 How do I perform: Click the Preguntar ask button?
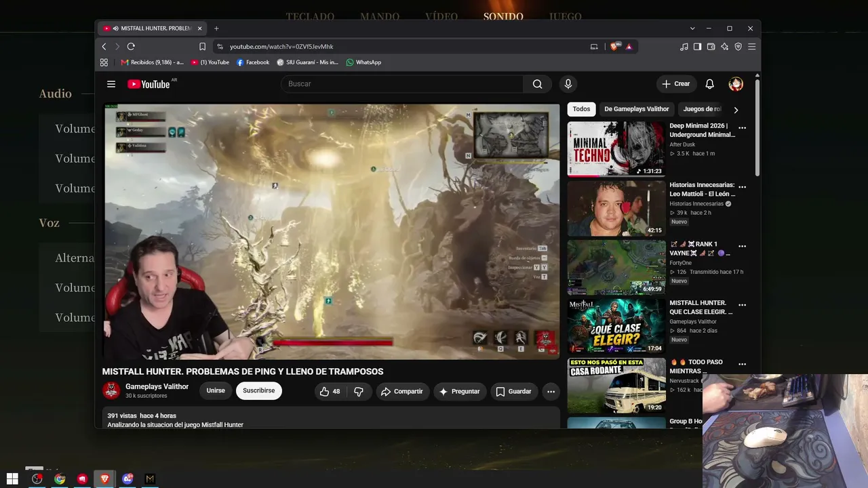[459, 391]
